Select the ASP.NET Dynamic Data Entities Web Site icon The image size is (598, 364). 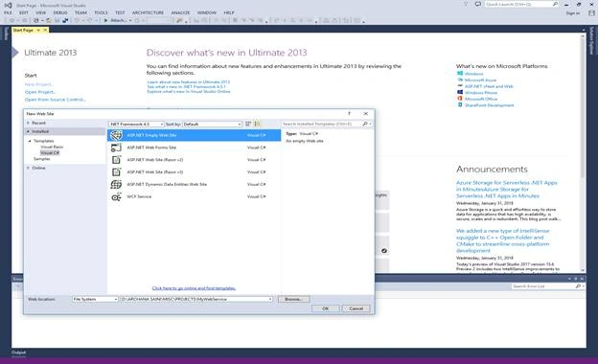tap(116, 185)
